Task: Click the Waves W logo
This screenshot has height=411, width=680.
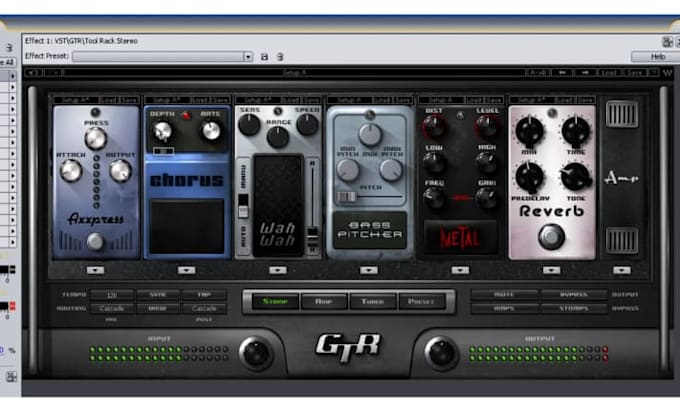Action: pos(667,72)
